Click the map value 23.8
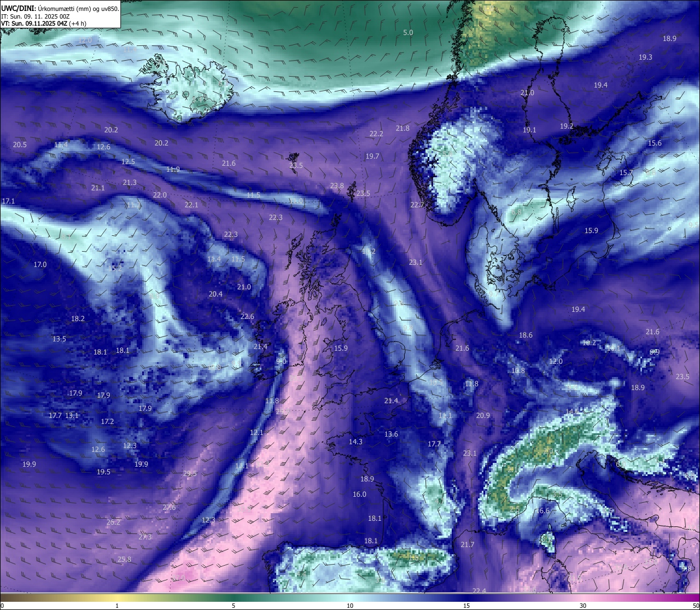The height and width of the screenshot is (610, 700). [337, 185]
